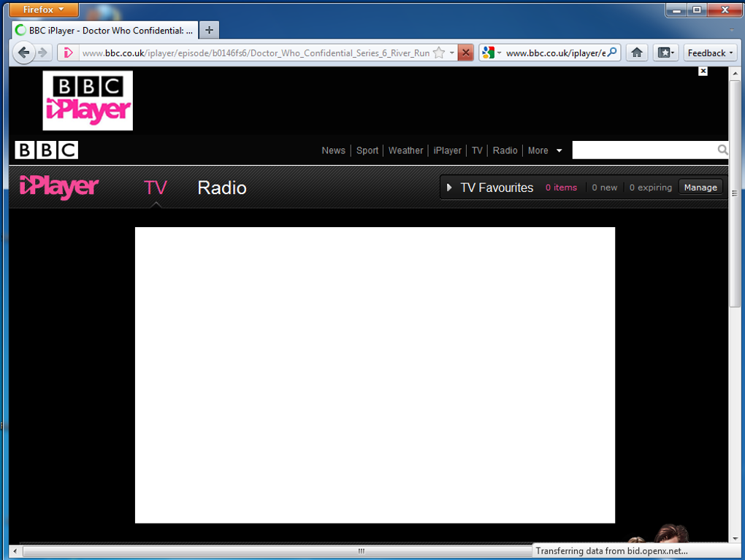Bookmark this page with the star icon
Image resolution: width=745 pixels, height=560 pixels.
439,53
